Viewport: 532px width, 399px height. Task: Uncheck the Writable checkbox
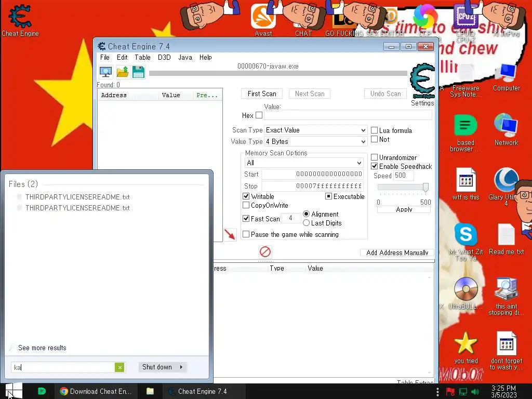pyautogui.click(x=246, y=196)
